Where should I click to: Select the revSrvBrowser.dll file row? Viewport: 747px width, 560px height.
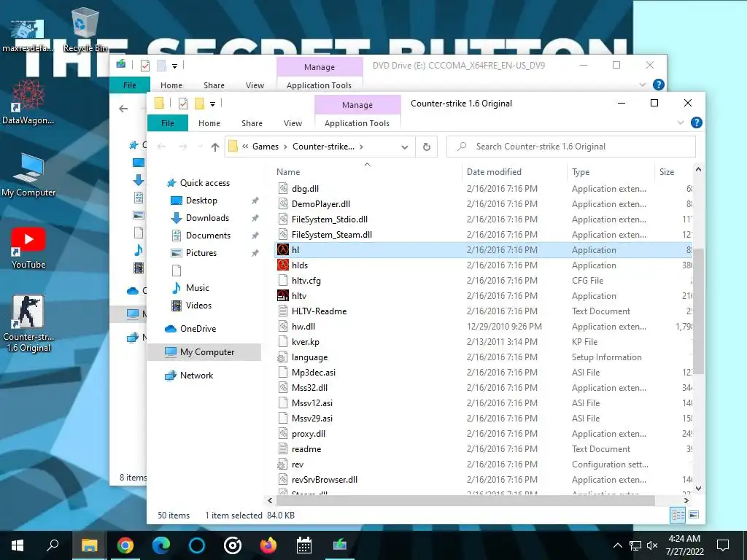tap(484, 479)
